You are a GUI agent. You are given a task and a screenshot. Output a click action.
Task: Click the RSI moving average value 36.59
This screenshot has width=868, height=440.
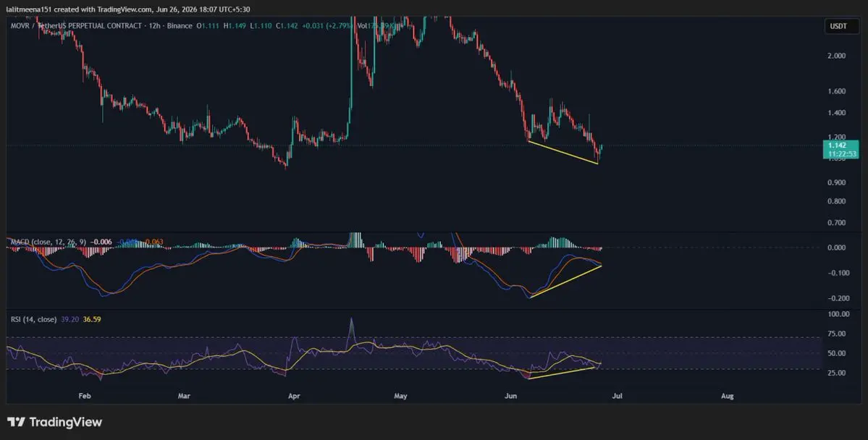click(92, 319)
